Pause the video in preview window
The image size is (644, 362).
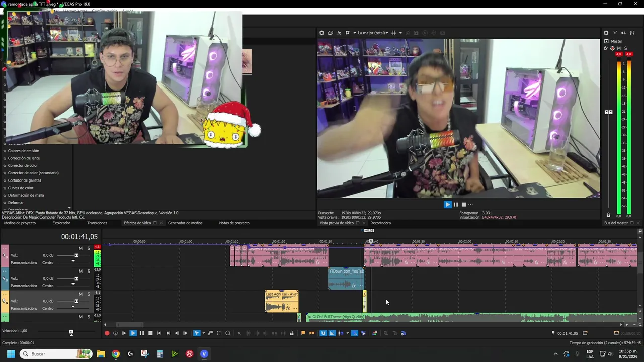456,204
